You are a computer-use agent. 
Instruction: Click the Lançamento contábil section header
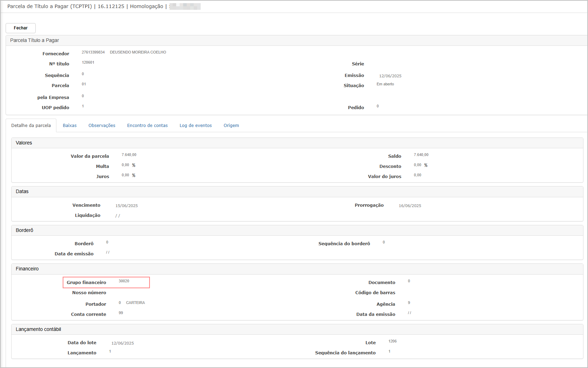click(x=297, y=329)
